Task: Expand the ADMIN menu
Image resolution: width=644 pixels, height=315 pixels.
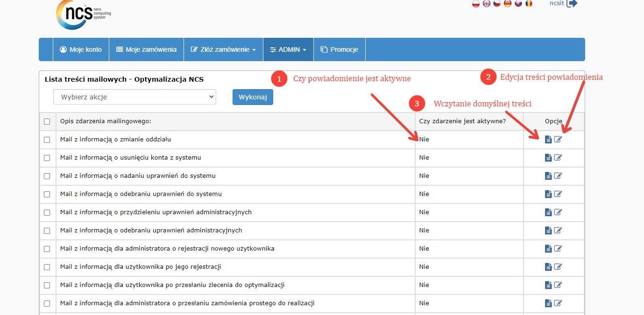Action: (288, 49)
